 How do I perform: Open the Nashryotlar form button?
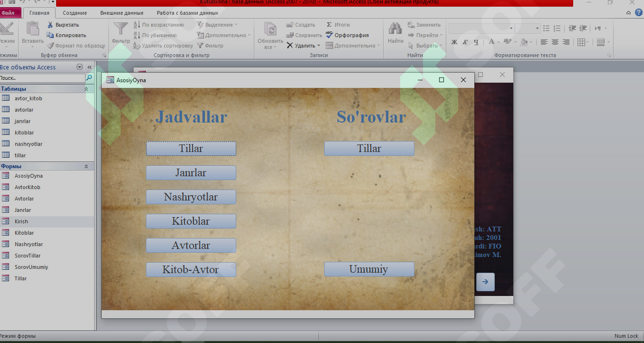pos(191,197)
